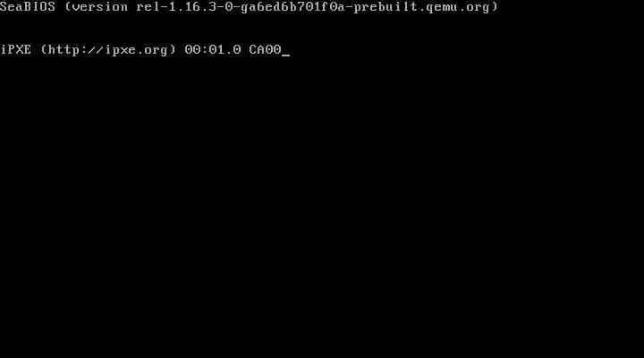Viewport: 644px width, 358px height.
Task: Click the iPXE label
Action: 16,50
